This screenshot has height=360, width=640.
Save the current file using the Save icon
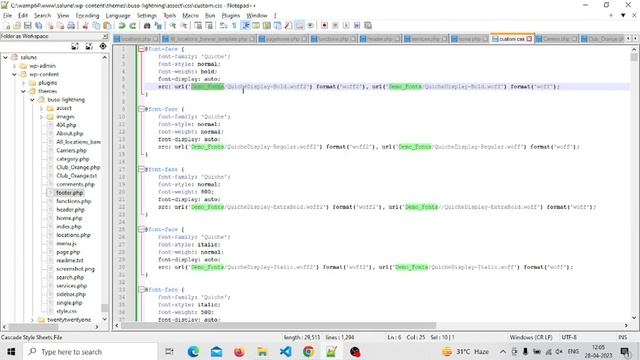[x=28, y=26]
